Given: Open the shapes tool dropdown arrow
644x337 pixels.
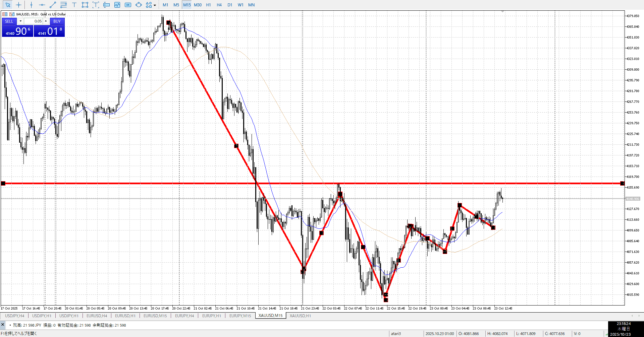Looking at the screenshot, I should click(155, 5).
